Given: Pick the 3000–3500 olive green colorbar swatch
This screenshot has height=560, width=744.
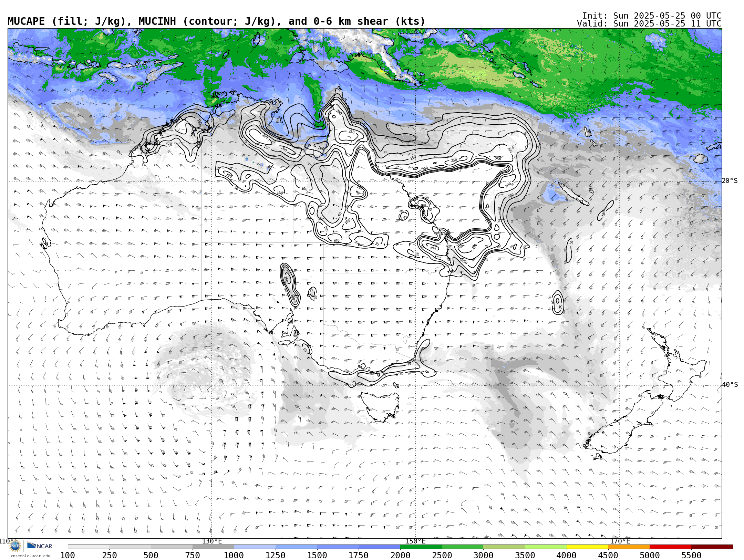Looking at the screenshot, I should point(504,547).
